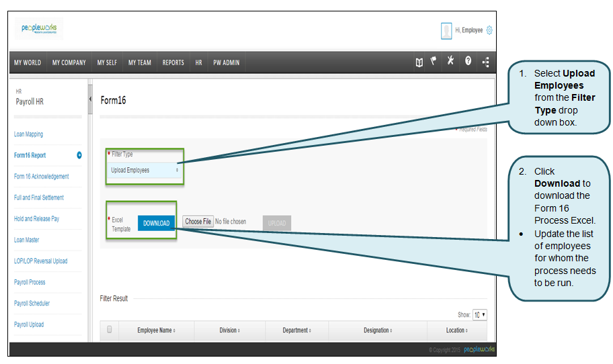Viewport: 613px width, 364px height.
Task: Click the employee profile avatar
Action: click(446, 30)
